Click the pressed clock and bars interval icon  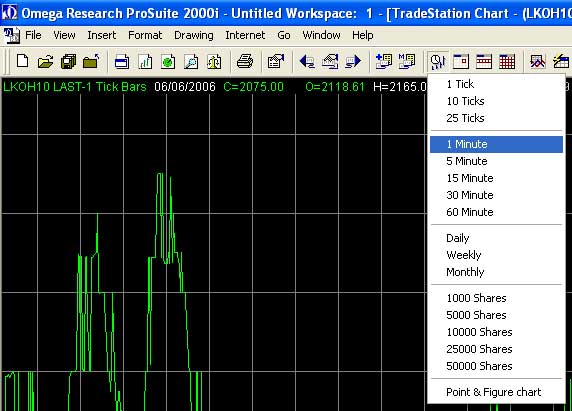click(x=438, y=61)
